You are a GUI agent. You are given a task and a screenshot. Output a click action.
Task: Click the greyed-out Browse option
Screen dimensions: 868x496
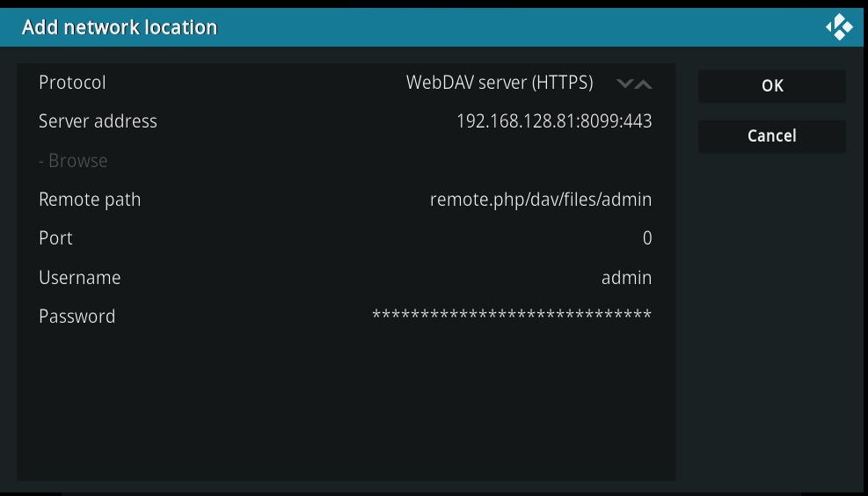coord(73,161)
